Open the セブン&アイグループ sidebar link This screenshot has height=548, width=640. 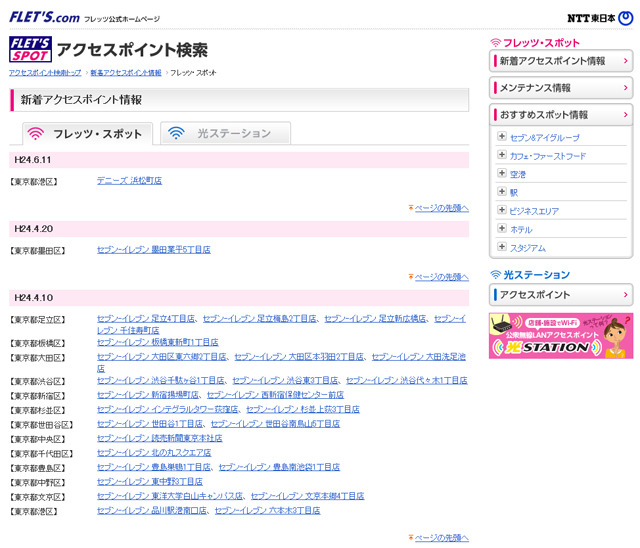544,138
